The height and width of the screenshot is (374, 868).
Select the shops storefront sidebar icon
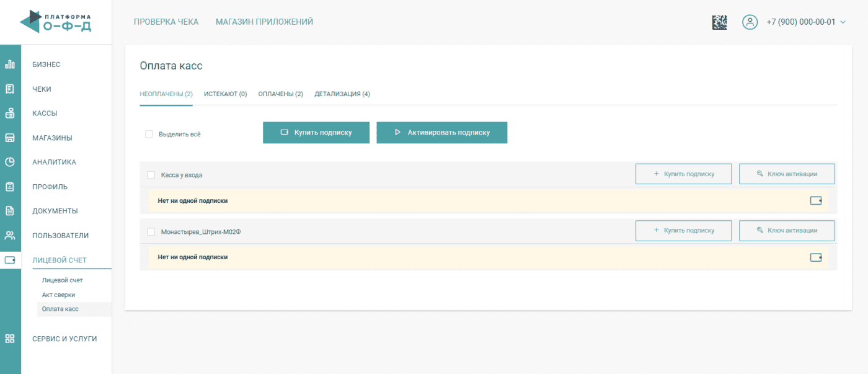10,138
